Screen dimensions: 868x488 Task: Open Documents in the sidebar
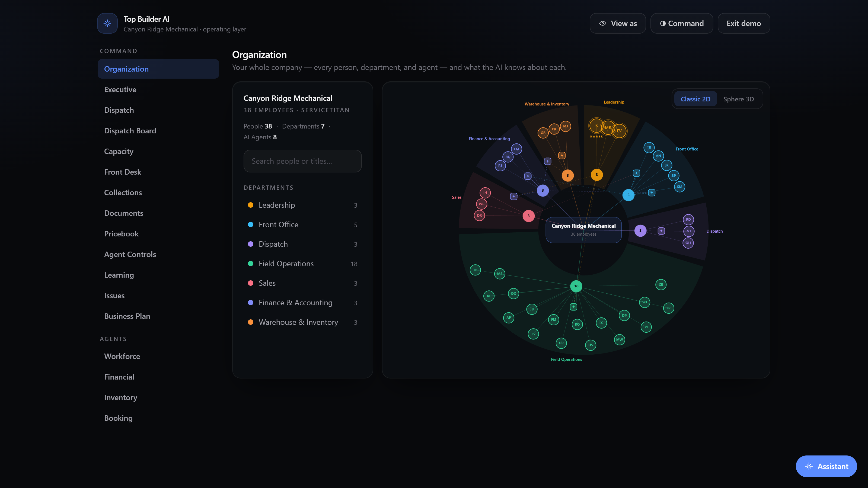(x=158, y=213)
